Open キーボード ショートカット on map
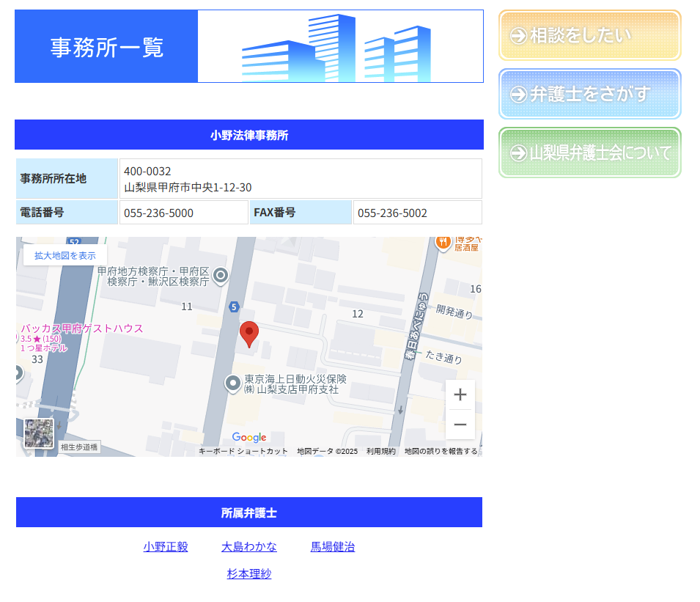 pos(243,451)
